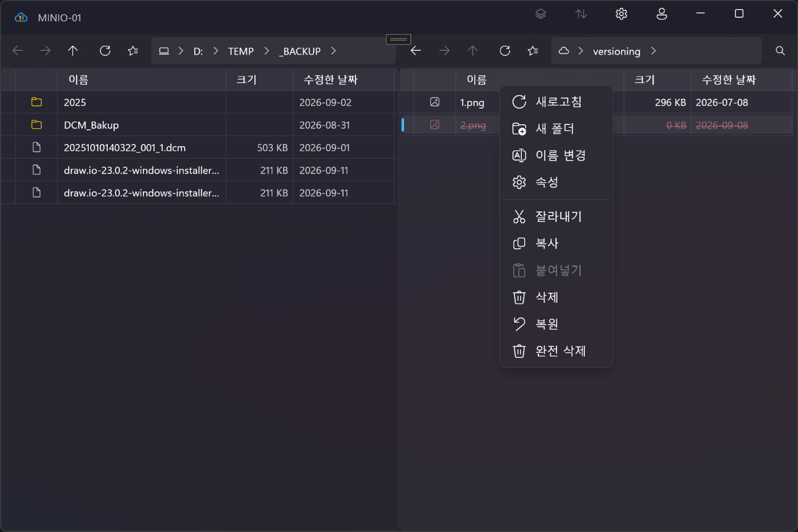
Task: Click the MINIO-01 cloud app icon
Action: coord(21,17)
